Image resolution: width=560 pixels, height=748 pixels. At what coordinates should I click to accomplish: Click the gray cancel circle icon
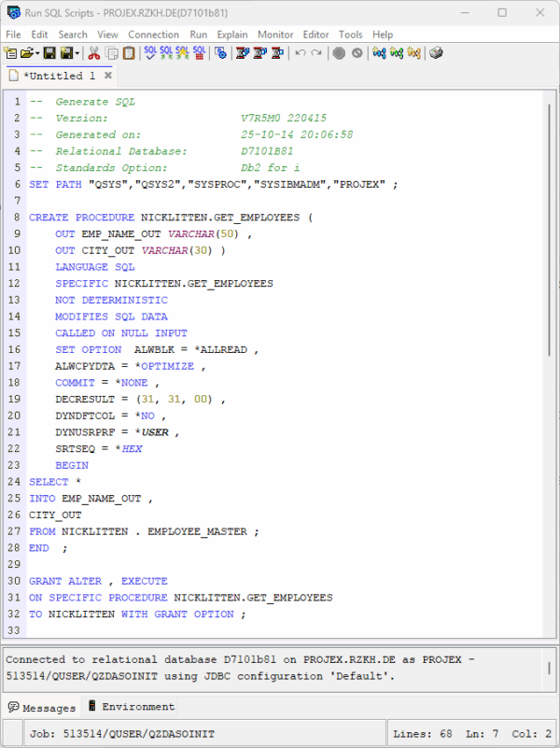tap(357, 53)
